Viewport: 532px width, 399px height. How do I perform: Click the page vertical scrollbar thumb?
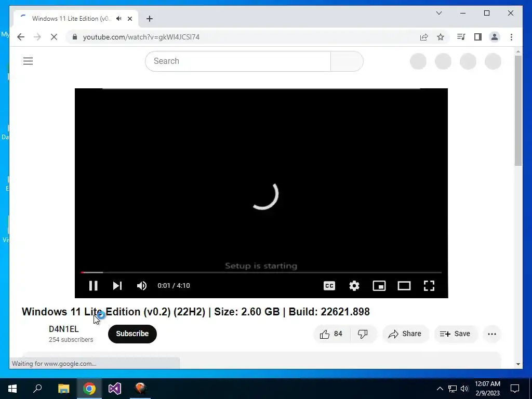click(518, 110)
